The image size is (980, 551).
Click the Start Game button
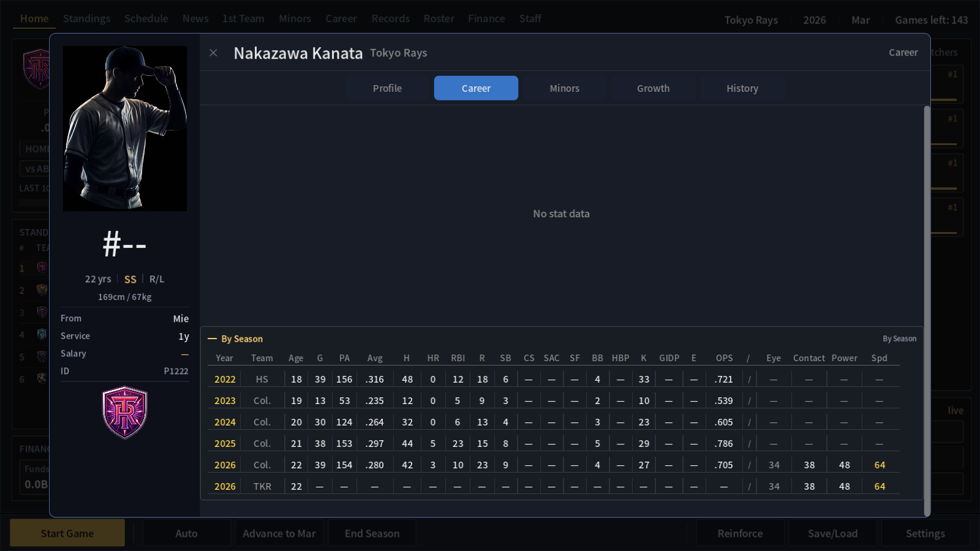pos(67,533)
